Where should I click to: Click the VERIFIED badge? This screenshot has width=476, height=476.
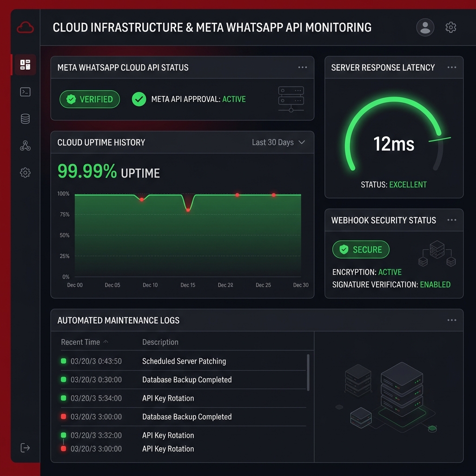coord(90,99)
